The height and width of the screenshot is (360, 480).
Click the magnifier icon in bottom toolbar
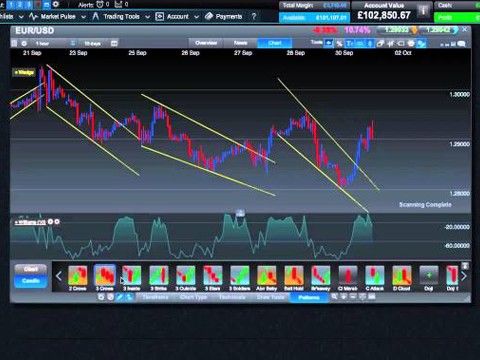(x=334, y=296)
